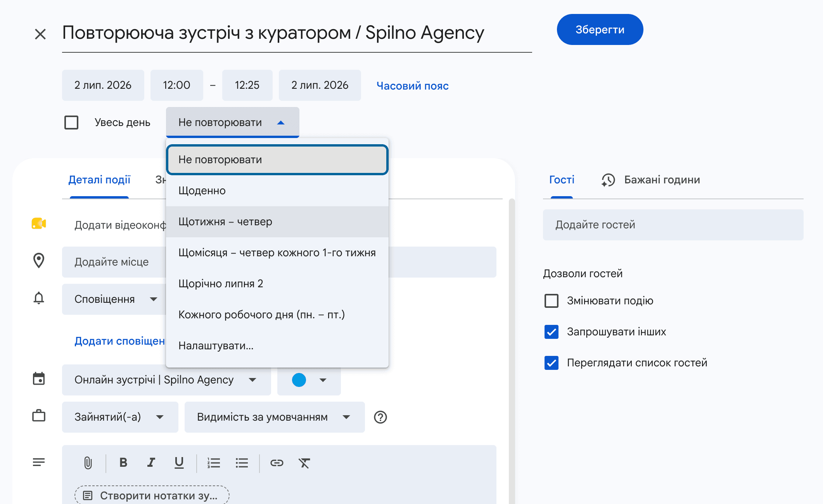823x504 pixels.
Task: Remove formatting from description text
Action: pyautogui.click(x=304, y=463)
